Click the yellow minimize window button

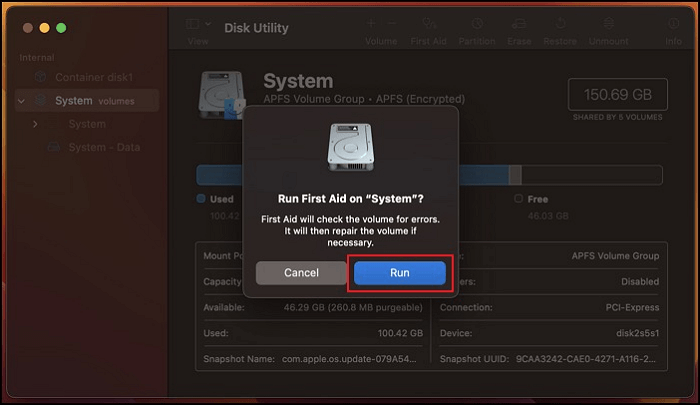(44, 28)
